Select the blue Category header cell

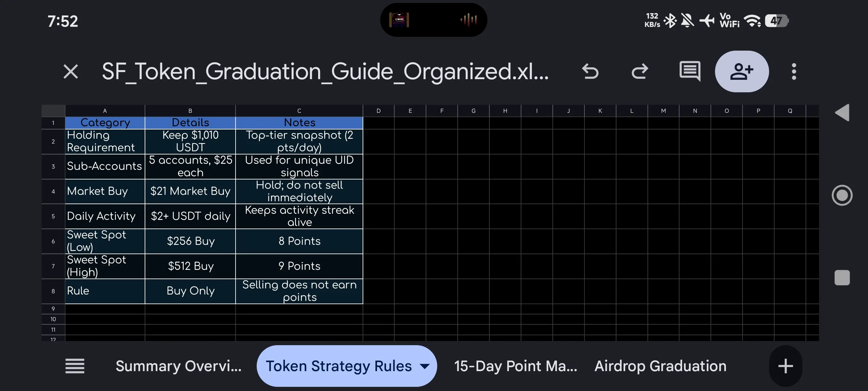105,123
